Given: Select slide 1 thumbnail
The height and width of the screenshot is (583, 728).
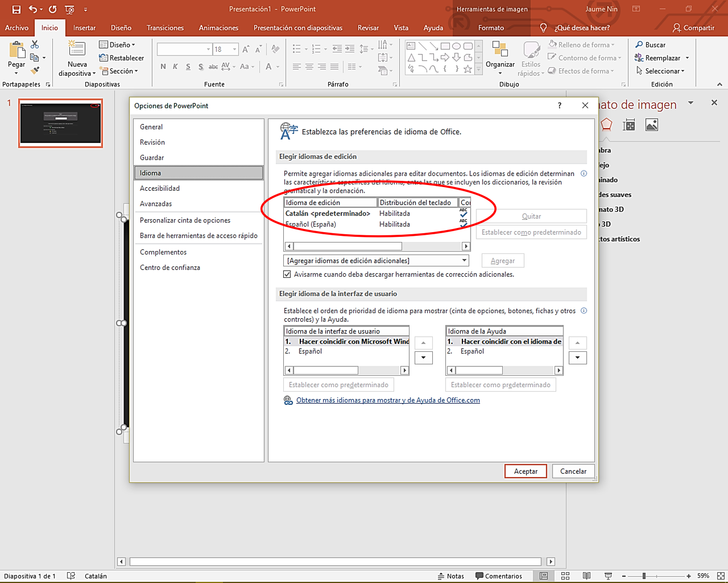Looking at the screenshot, I should click(61, 123).
